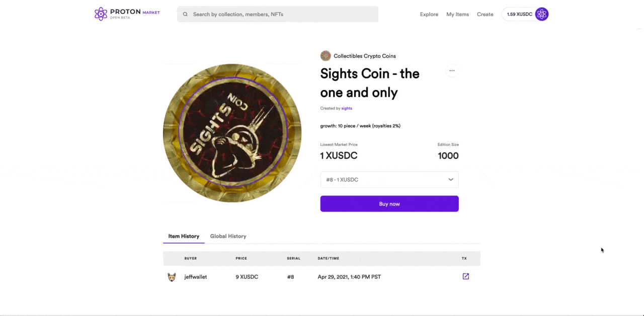The image size is (644, 316).
Task: Switch to the Global History tab
Action: (x=228, y=236)
